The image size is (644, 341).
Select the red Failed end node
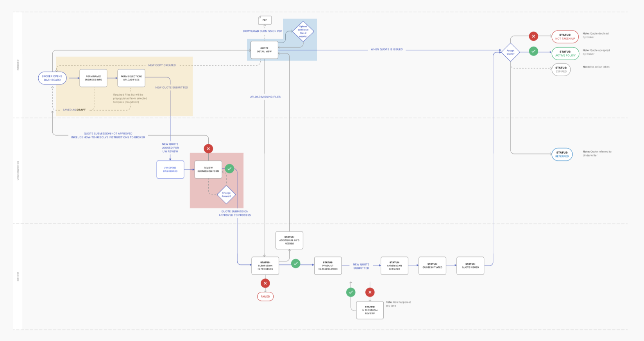[x=265, y=296]
